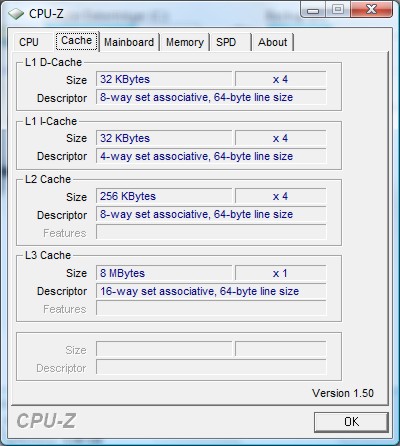Viewport: 400px width, 446px height.
Task: Minimize the CPU-Z window
Action: click(x=313, y=10)
